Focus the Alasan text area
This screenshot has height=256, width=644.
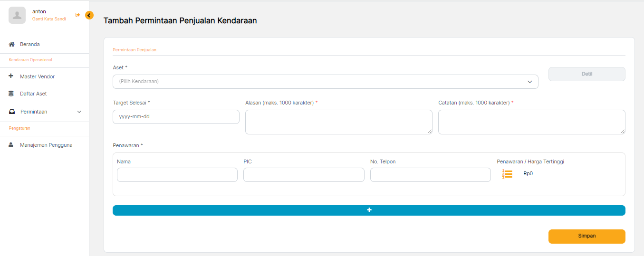[338, 122]
